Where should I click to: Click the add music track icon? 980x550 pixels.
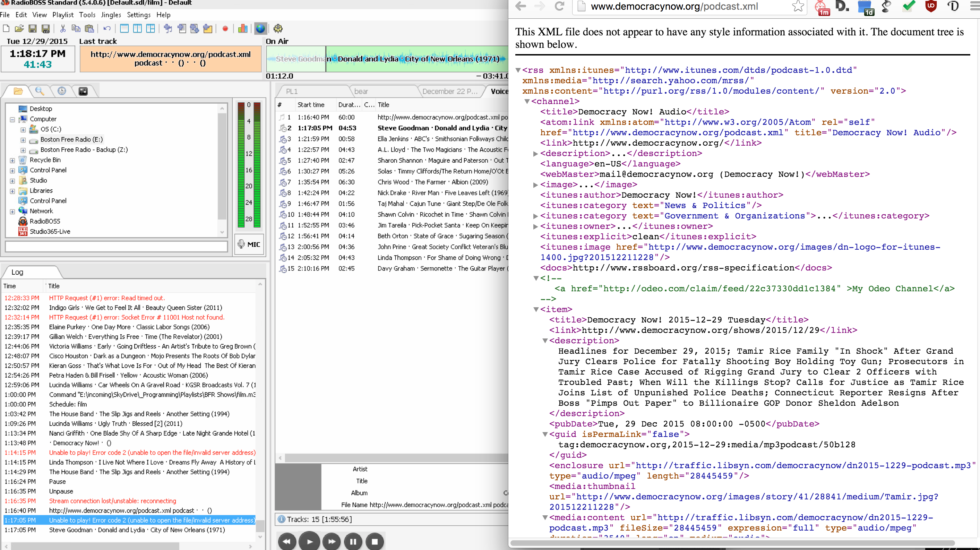168,28
